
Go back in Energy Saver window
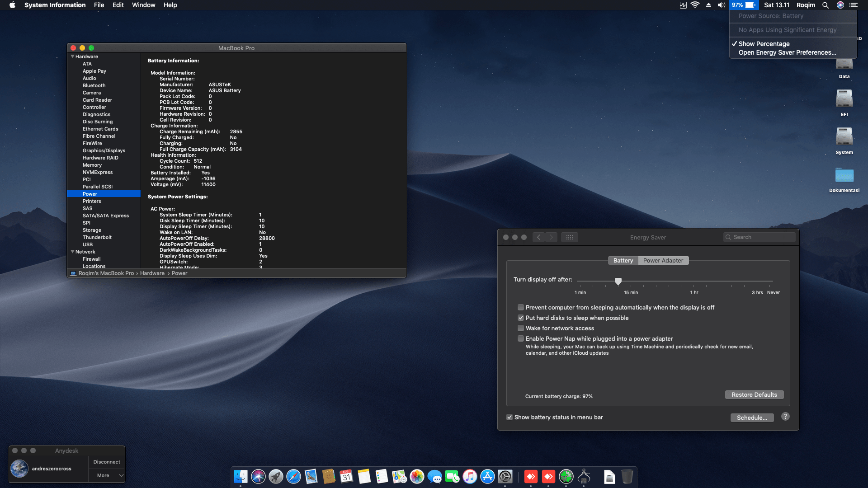pos(538,237)
